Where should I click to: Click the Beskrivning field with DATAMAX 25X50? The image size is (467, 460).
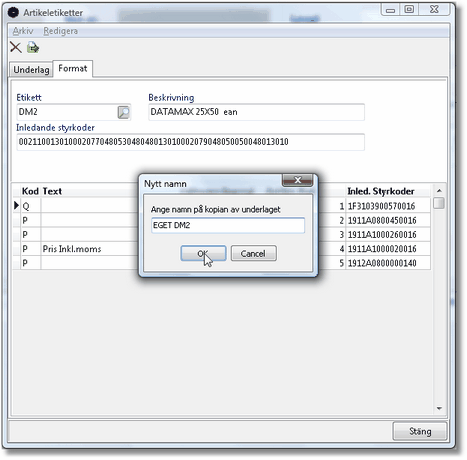(x=256, y=112)
